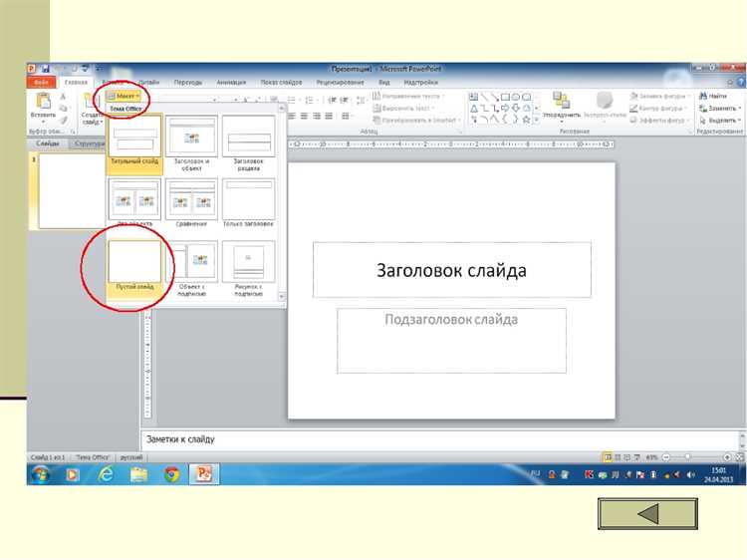This screenshot has width=747, height=560.
Task: Open Internet Explorer from the taskbar
Action: click(106, 474)
